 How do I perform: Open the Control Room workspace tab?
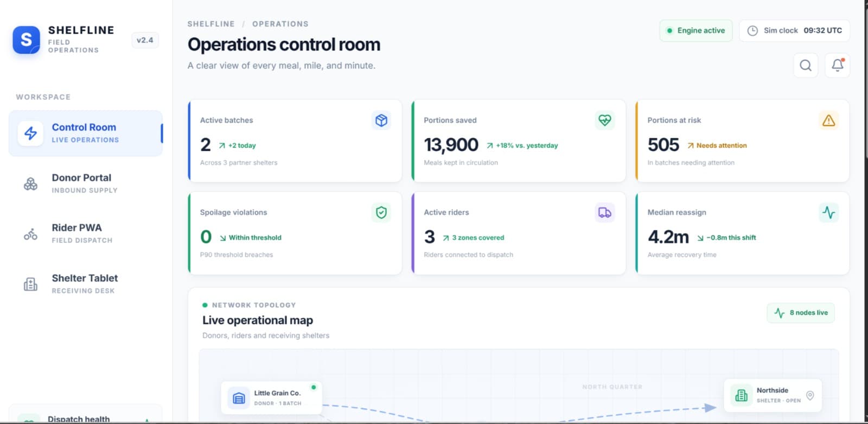click(86, 133)
